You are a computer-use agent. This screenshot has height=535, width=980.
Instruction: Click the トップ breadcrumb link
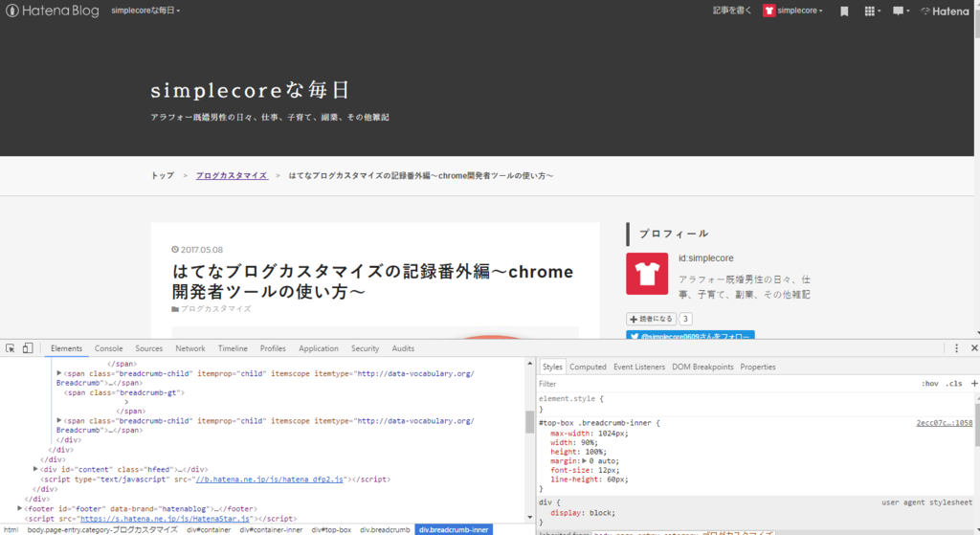click(x=163, y=176)
